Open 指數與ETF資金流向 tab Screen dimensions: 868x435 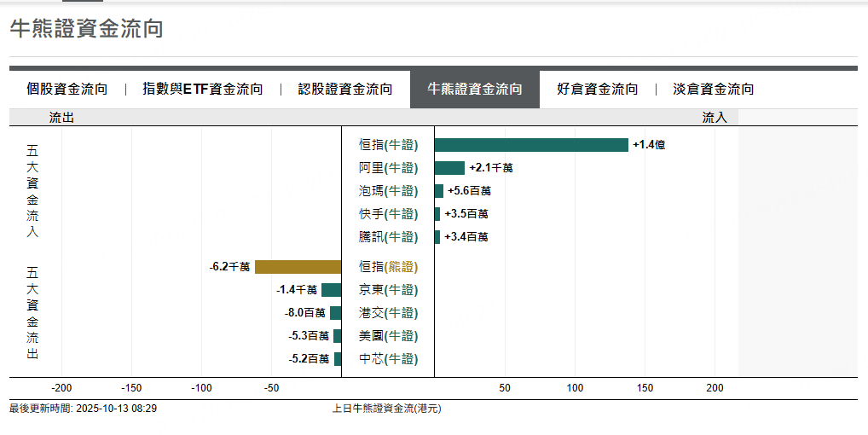click(x=203, y=89)
